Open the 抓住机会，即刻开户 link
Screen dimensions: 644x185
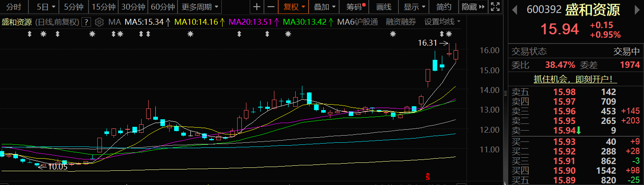(576, 79)
